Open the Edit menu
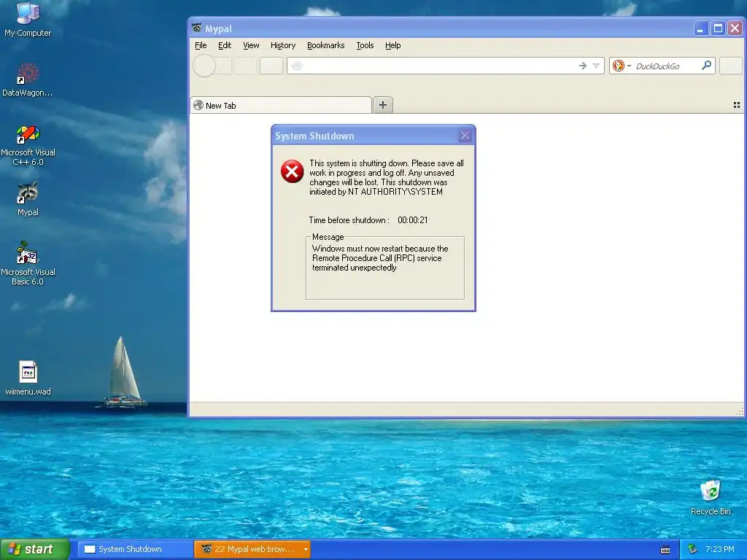The width and height of the screenshot is (747, 560). click(225, 45)
